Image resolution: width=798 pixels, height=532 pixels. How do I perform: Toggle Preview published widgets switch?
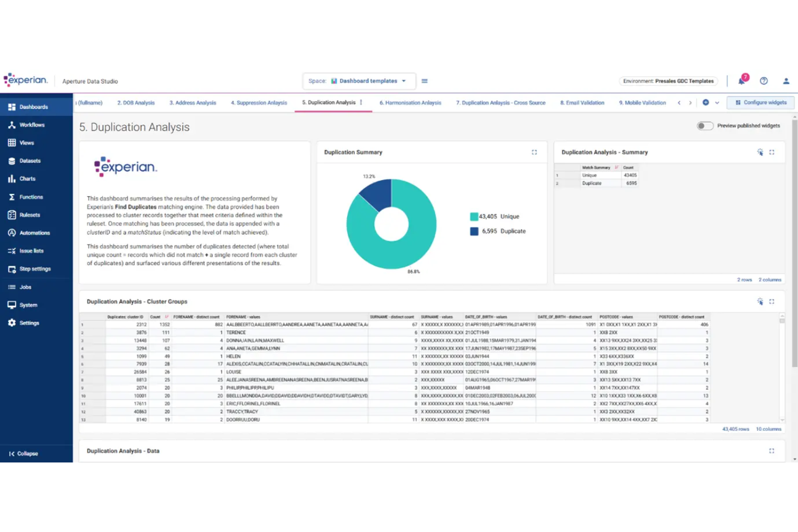(x=704, y=125)
